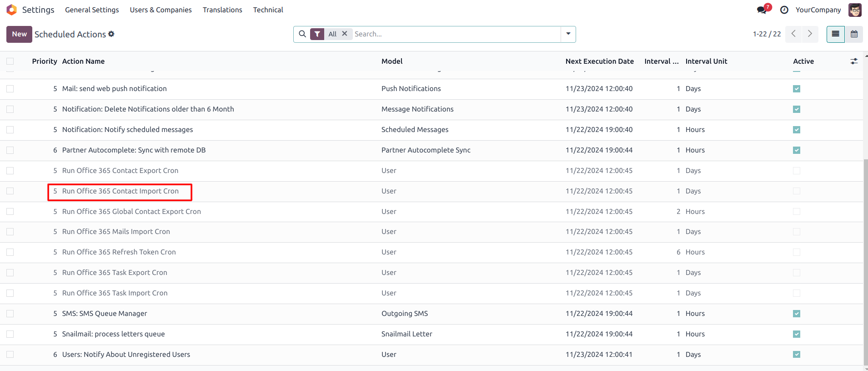
Task: Open the Users & Companies menu
Action: [161, 10]
